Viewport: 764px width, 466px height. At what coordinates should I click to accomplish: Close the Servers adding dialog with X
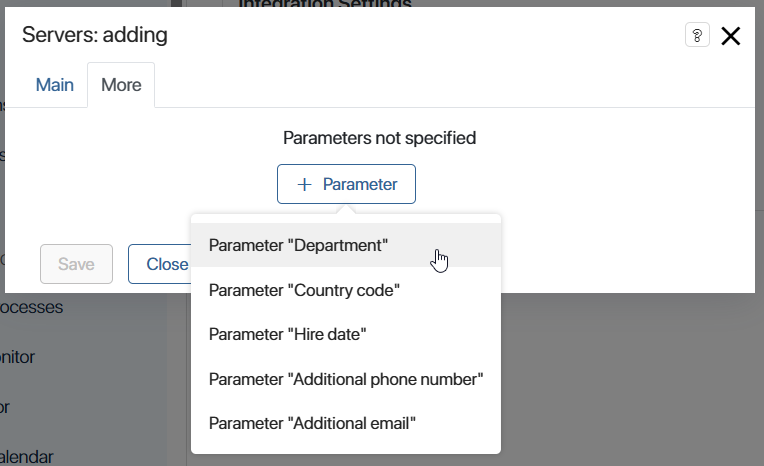(730, 36)
